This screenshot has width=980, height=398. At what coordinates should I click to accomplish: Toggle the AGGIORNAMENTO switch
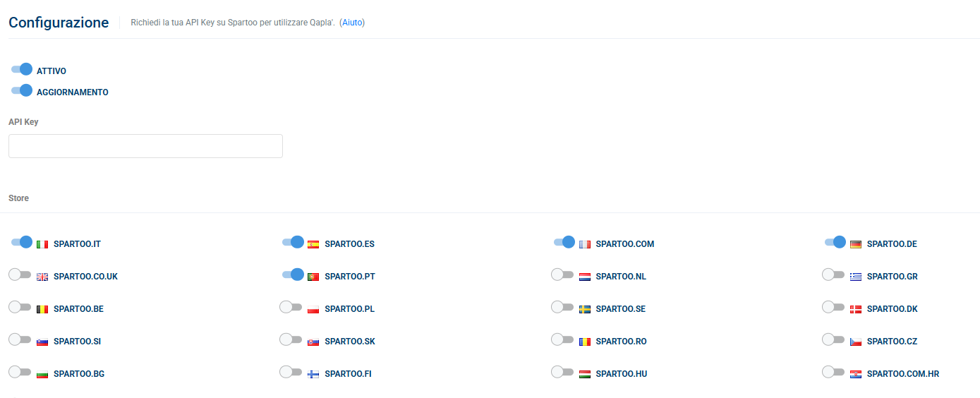pyautogui.click(x=22, y=90)
